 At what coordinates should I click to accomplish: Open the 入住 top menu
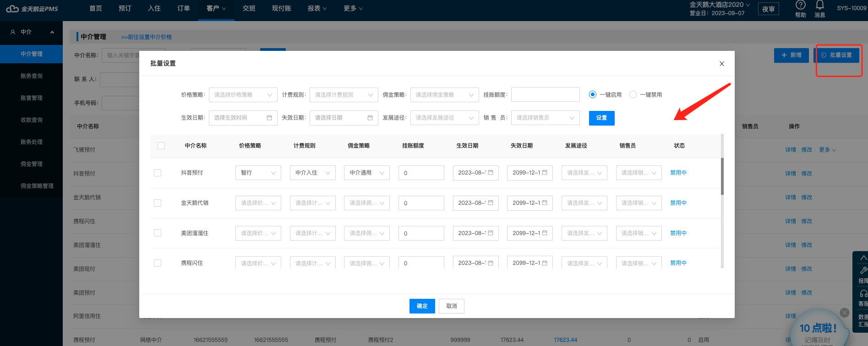(154, 9)
